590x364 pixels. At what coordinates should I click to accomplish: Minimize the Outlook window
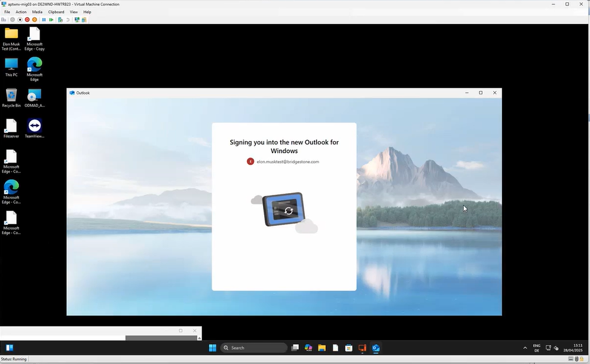[467, 93]
